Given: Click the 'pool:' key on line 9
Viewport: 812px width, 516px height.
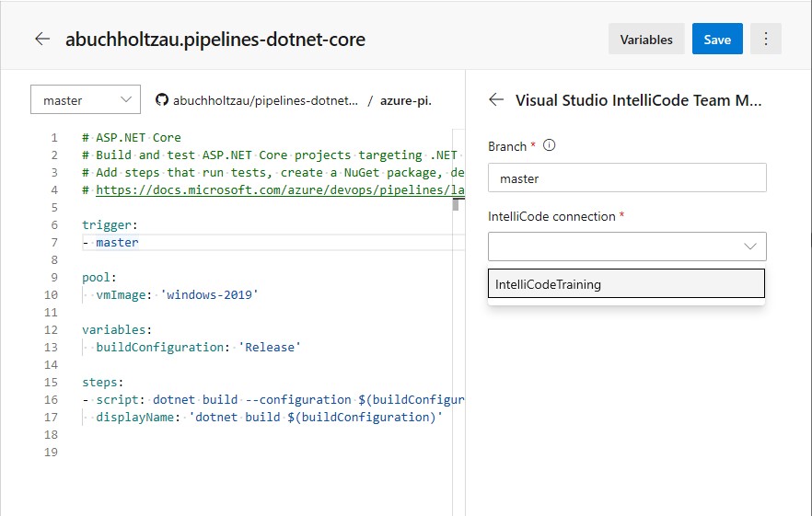Looking at the screenshot, I should click(x=99, y=278).
